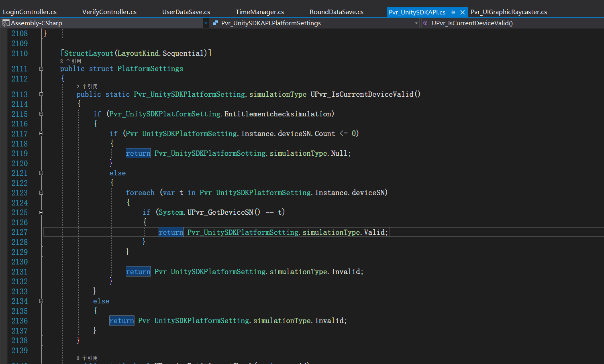The height and width of the screenshot is (364, 604).
Task: Collapse the else block at line 2134
Action: 41,301
